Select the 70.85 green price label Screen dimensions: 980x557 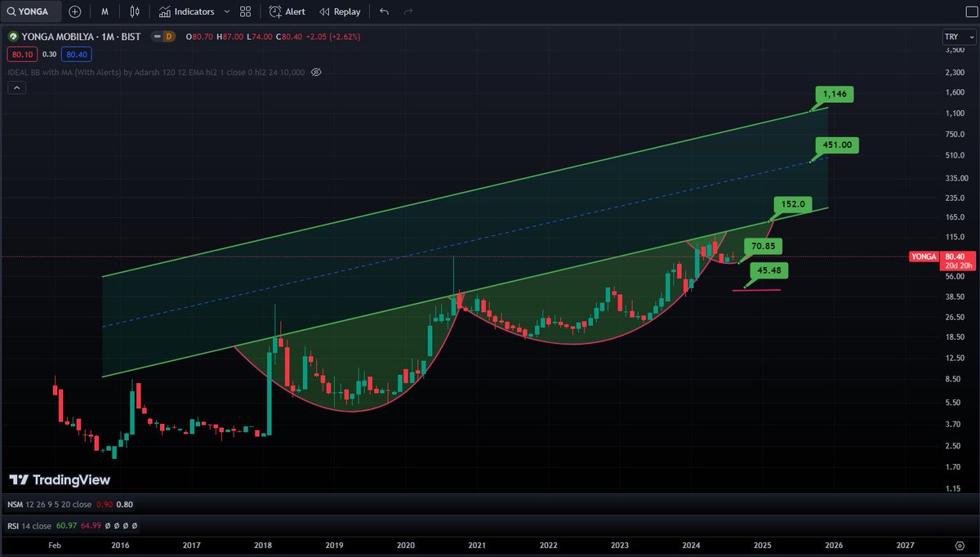click(764, 245)
